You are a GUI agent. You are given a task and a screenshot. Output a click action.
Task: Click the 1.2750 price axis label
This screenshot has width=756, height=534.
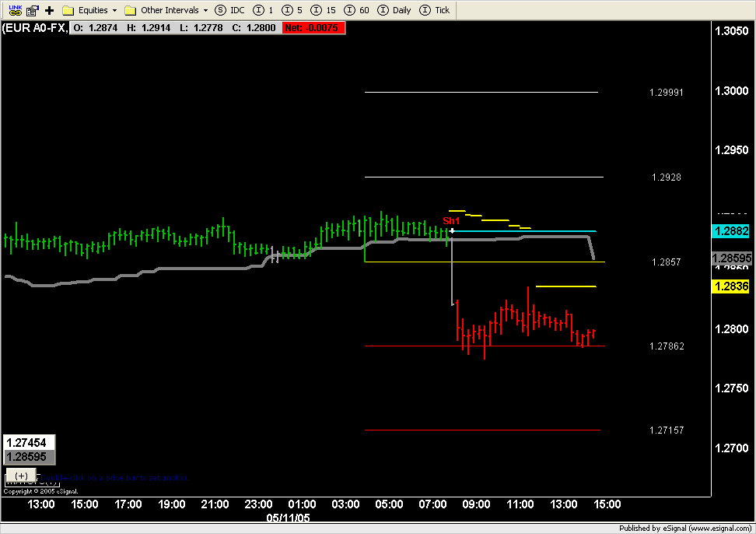(x=731, y=388)
